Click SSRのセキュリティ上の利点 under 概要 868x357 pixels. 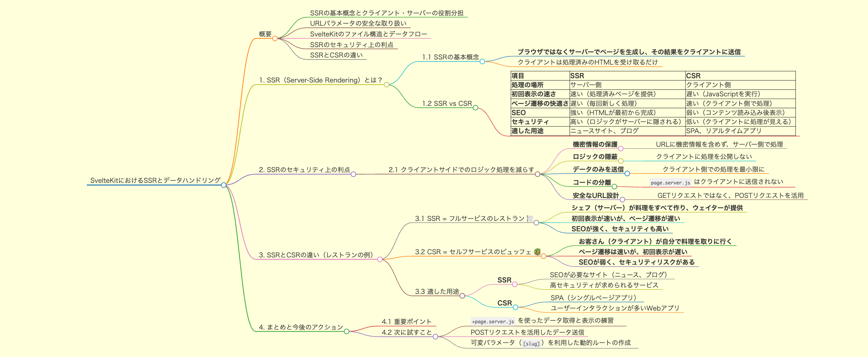click(x=352, y=45)
